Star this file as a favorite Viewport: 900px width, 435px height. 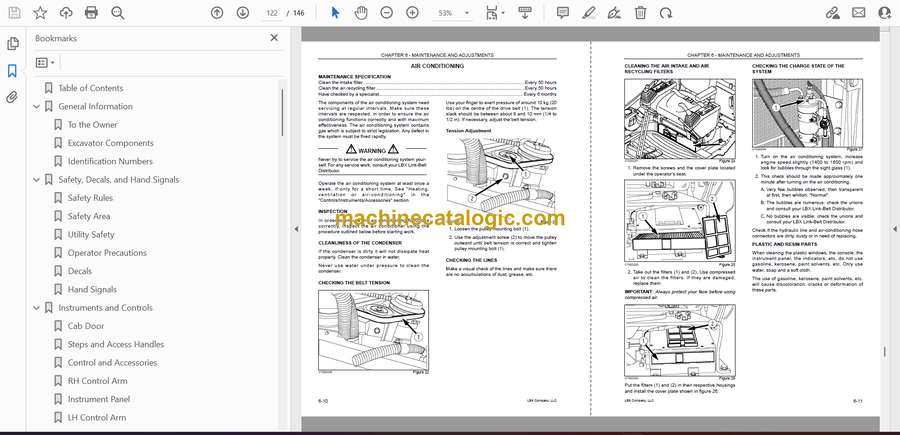[40, 13]
